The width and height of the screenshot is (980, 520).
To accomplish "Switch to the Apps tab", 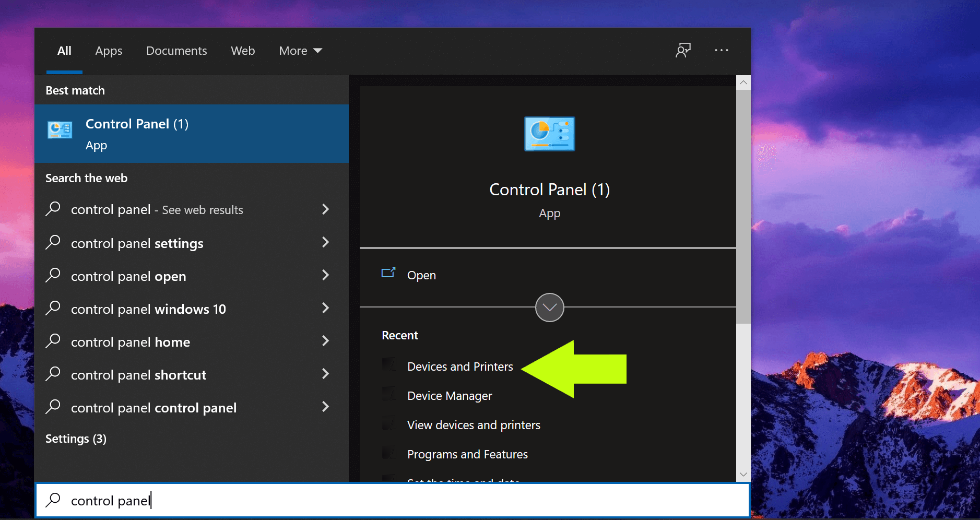I will coord(109,51).
